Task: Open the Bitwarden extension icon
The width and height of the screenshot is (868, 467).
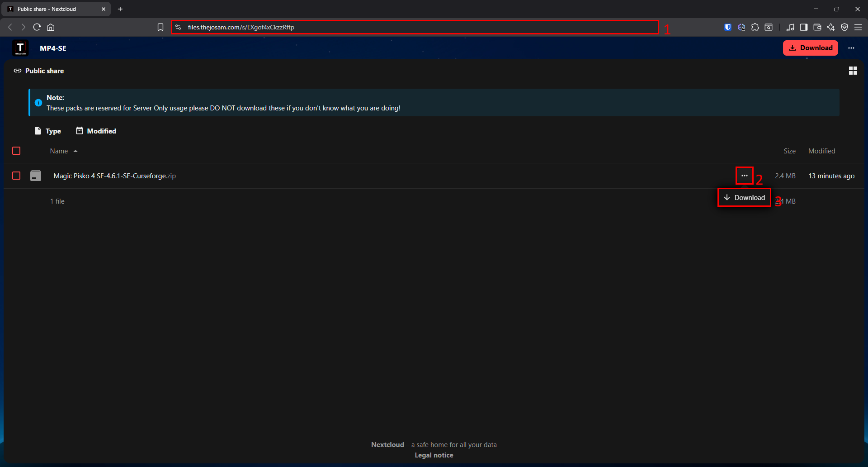Action: [727, 27]
